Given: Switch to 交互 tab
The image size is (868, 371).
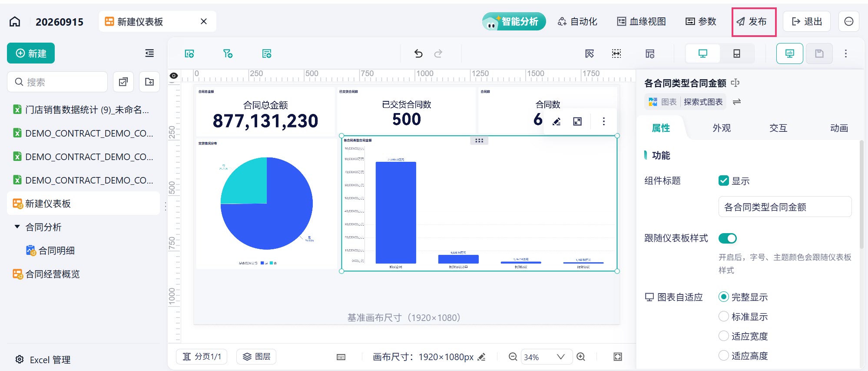Looking at the screenshot, I should pyautogui.click(x=778, y=128).
